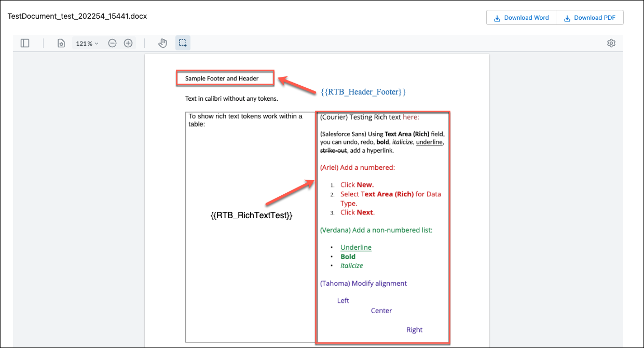This screenshot has width=644, height=348.
Task: Toggle the sidebar panel in the PDF viewer
Action: pyautogui.click(x=25, y=43)
